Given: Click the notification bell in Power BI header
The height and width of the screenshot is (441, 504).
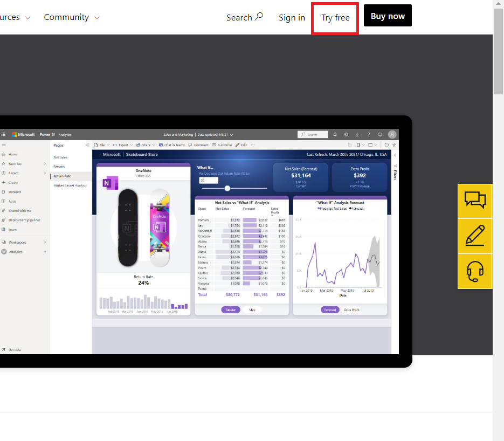Looking at the screenshot, I should tap(335, 134).
